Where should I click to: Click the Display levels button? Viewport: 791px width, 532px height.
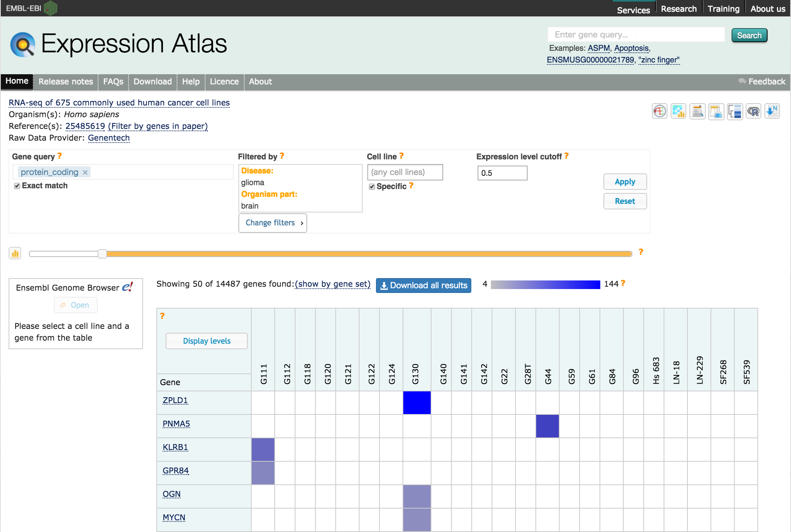tap(207, 341)
